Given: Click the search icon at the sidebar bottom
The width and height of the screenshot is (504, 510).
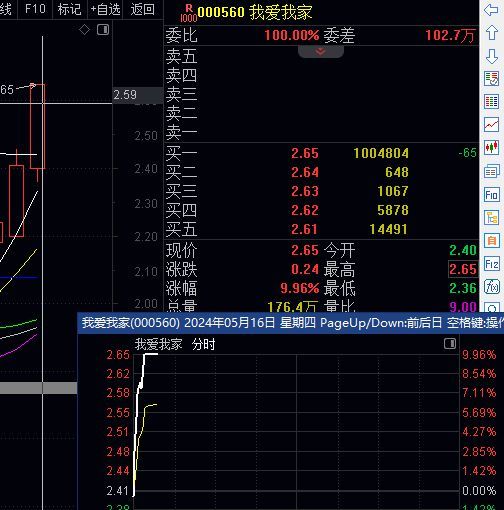Looking at the screenshot, I should click(x=492, y=307).
